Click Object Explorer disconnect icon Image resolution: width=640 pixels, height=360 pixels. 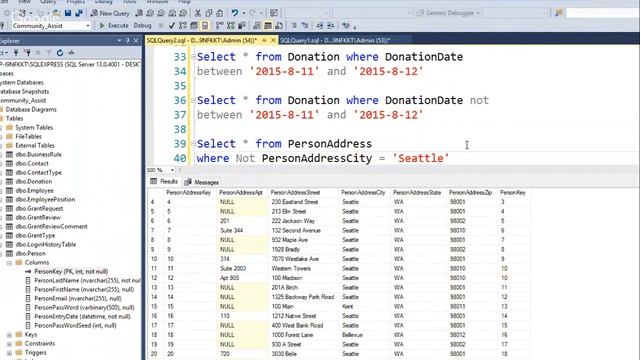pyautogui.click(x=27, y=53)
